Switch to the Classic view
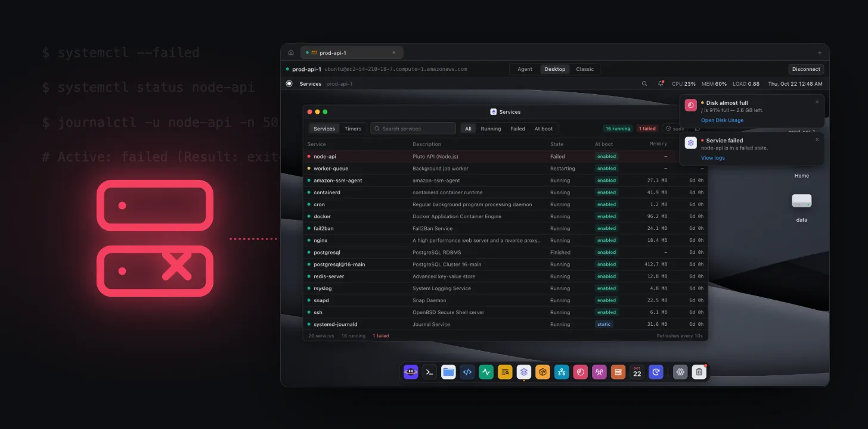 pos(585,69)
